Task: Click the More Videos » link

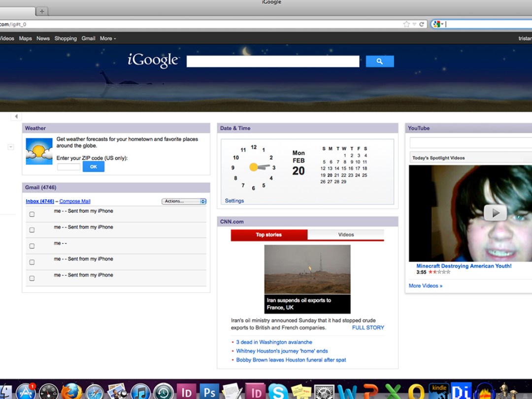Action: click(x=426, y=286)
